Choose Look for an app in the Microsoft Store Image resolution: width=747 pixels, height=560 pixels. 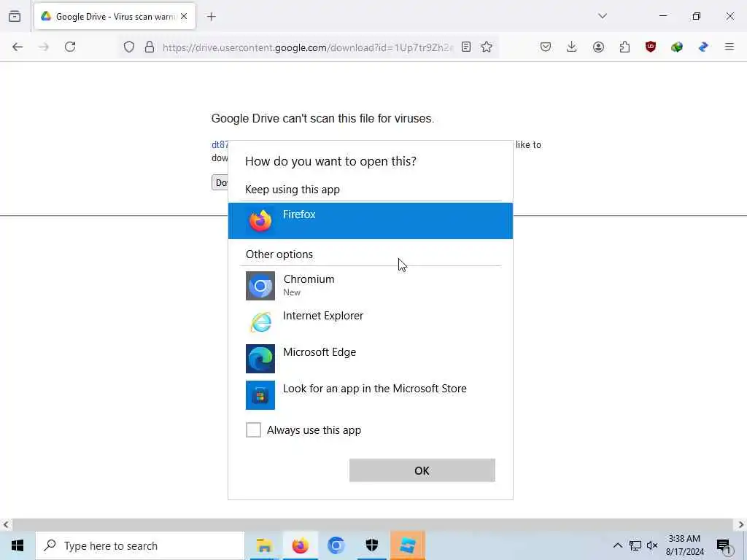click(x=370, y=394)
